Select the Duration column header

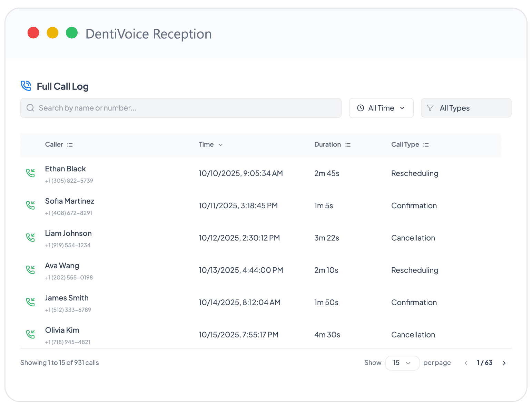327,144
